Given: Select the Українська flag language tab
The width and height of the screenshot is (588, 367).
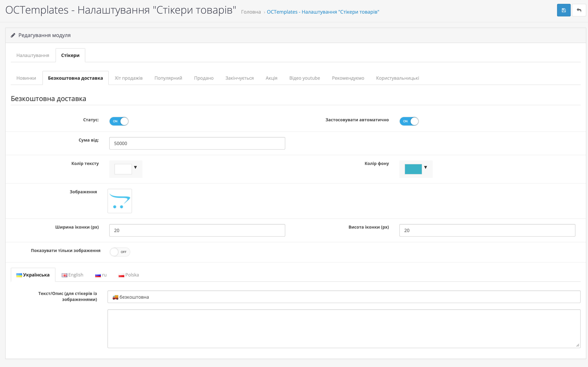Looking at the screenshot, I should (x=33, y=275).
